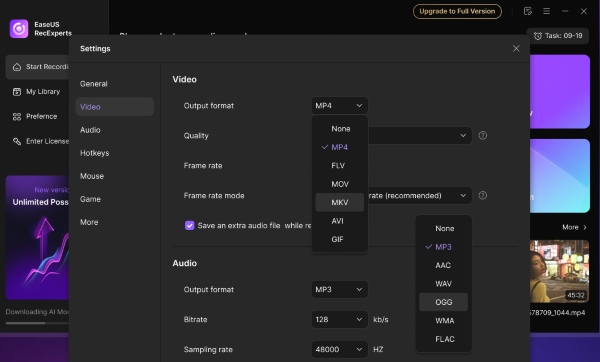The image size is (600, 362).
Task: Click the Enter License key icon
Action: pos(17,142)
